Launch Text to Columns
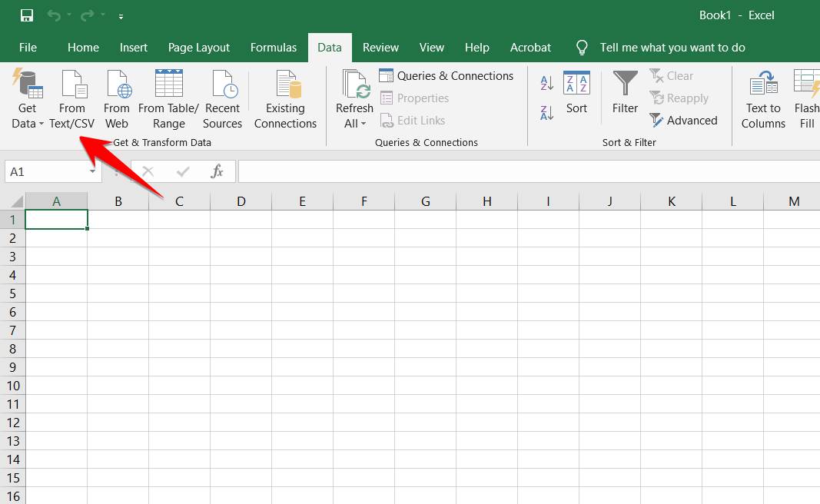Screen dimensions: 820x504 (x=762, y=98)
